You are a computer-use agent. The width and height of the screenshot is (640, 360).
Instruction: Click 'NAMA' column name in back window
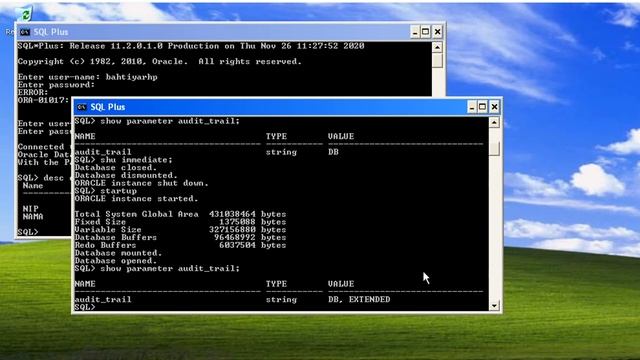coord(33,216)
